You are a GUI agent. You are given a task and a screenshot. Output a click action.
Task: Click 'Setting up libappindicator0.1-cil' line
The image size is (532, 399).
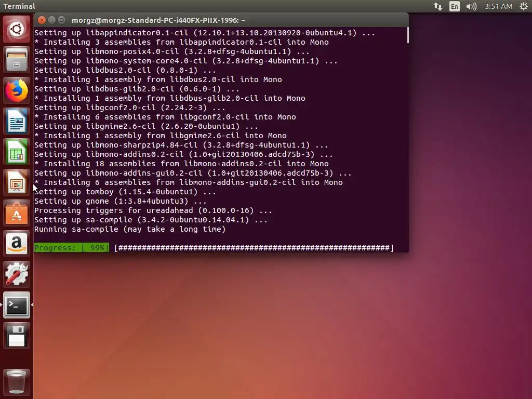coord(205,33)
